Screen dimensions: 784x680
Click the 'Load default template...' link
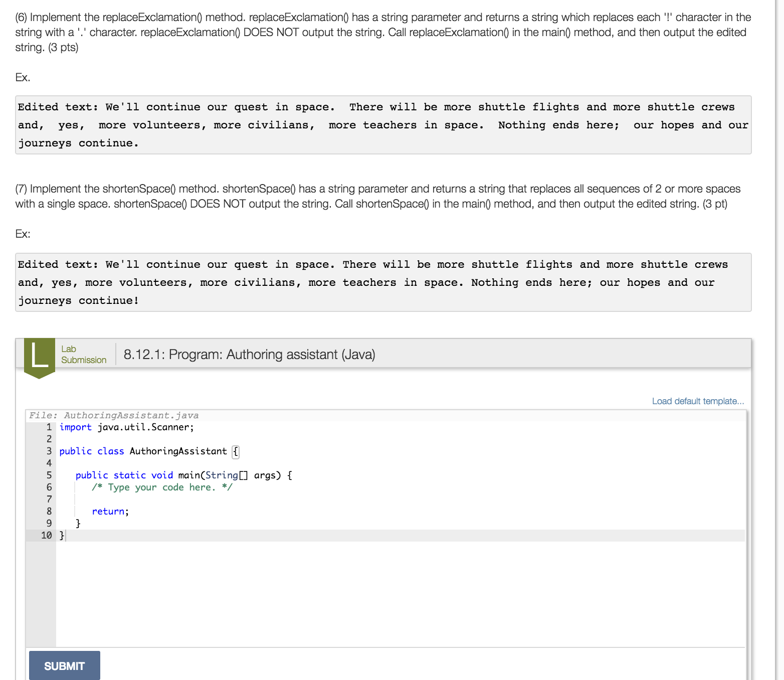click(x=697, y=401)
